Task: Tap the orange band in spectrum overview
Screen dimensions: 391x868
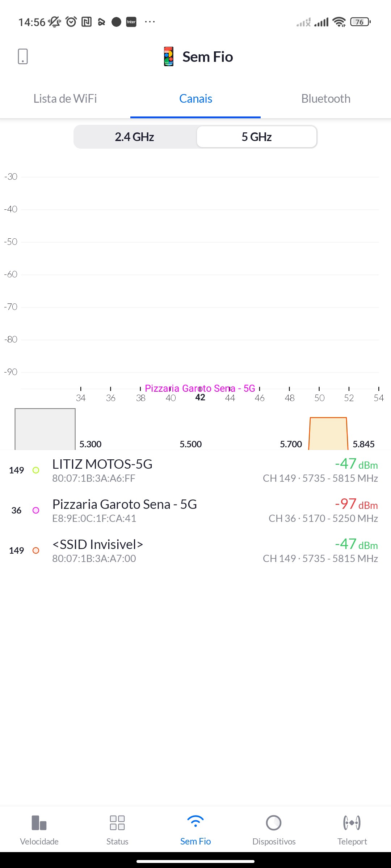Action: pos(328,434)
